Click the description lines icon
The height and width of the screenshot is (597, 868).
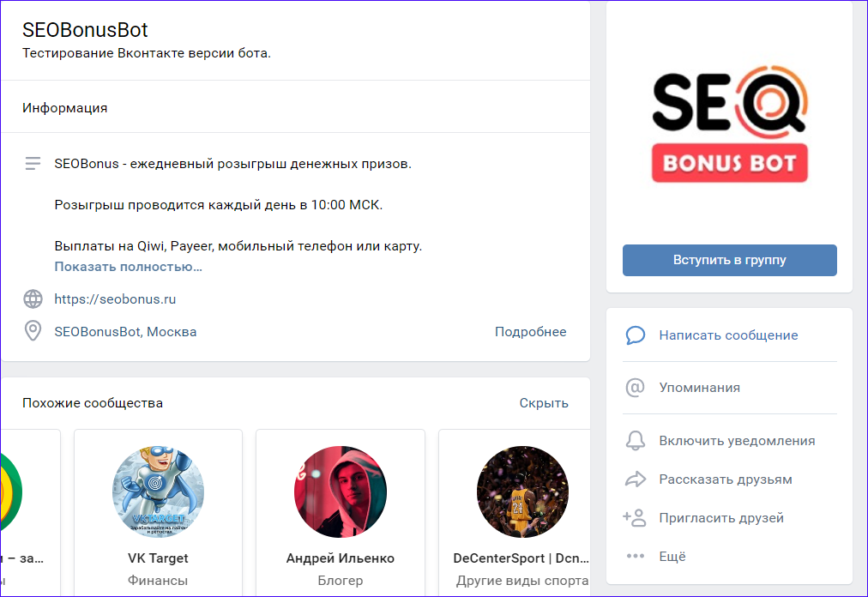click(33, 163)
